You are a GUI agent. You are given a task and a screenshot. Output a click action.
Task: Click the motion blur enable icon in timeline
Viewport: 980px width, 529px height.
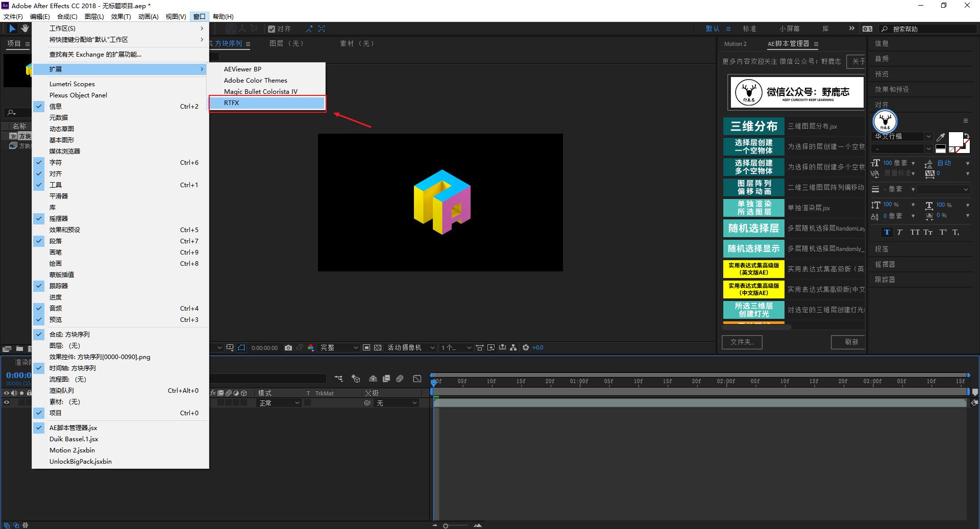coord(400,379)
